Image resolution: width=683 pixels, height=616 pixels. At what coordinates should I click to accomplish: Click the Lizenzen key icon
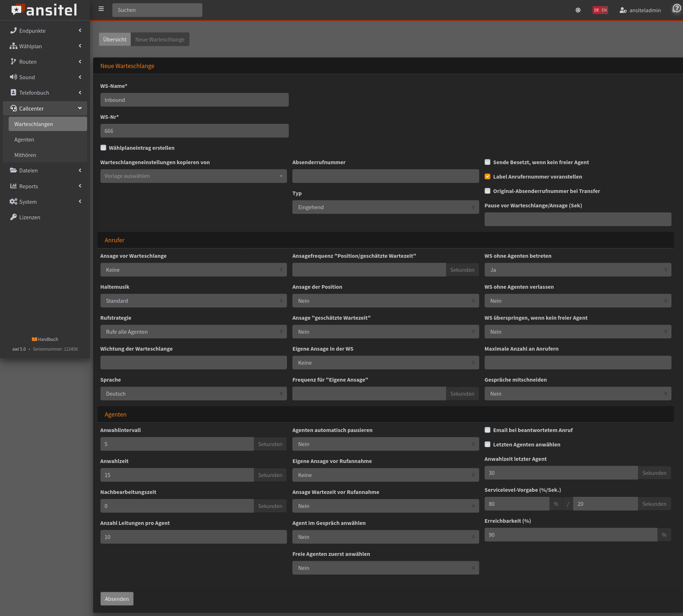coord(13,217)
